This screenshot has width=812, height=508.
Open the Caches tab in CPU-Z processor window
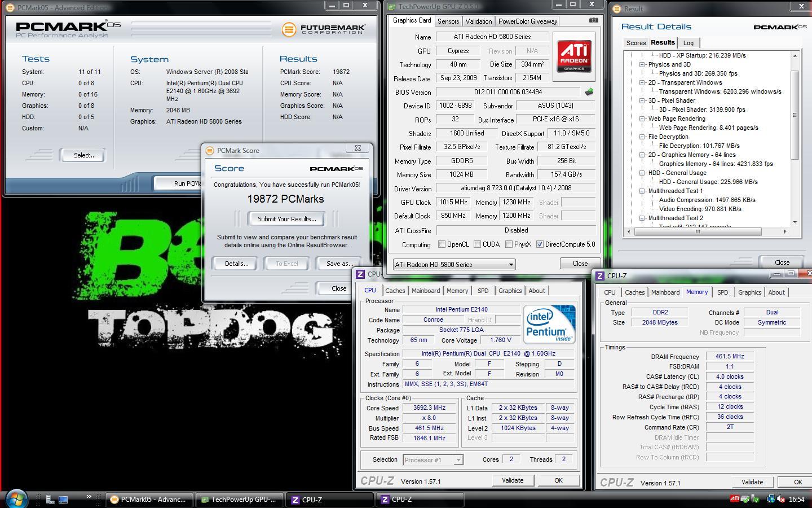pos(395,291)
